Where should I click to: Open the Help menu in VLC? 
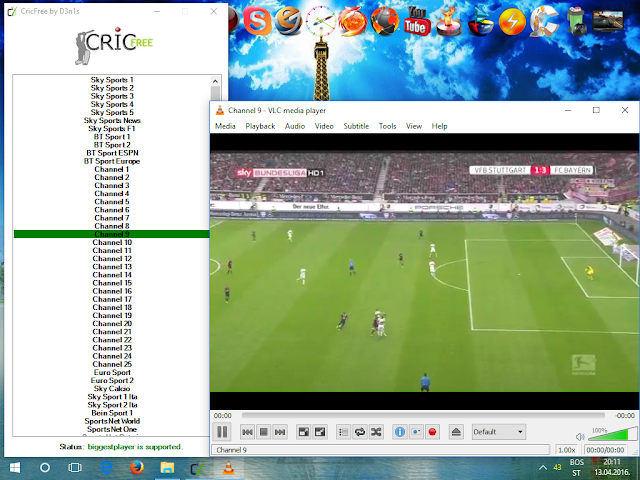[x=439, y=126]
